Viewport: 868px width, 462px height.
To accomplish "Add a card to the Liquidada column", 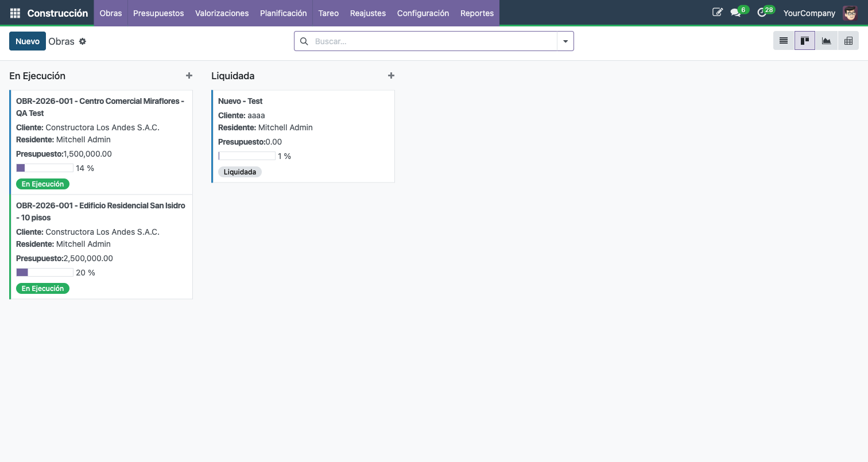I will (391, 75).
